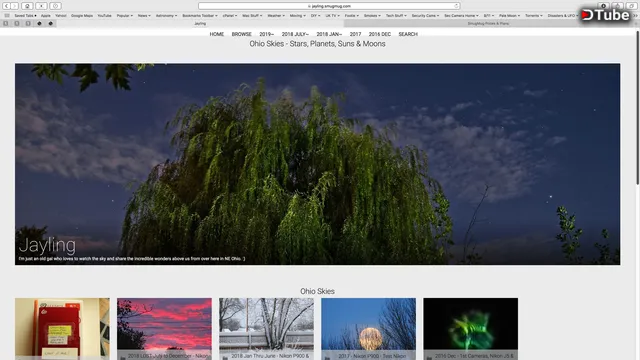Reload the page from the address bar icon
This screenshot has width=640, height=360.
(x=456, y=6)
